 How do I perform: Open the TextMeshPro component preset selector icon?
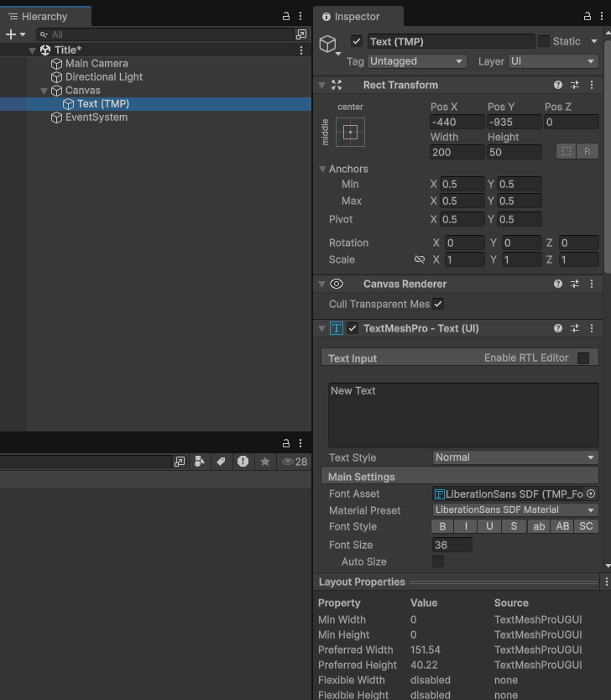(575, 328)
